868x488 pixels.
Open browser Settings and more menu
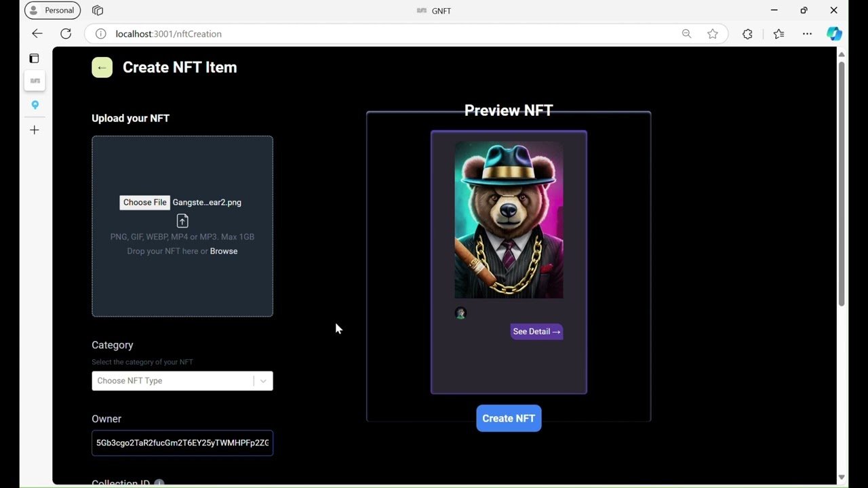coord(807,34)
